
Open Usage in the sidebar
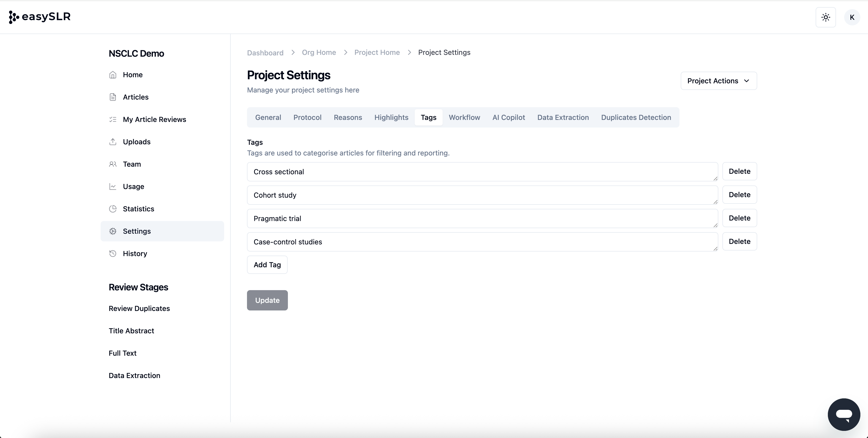click(162, 186)
